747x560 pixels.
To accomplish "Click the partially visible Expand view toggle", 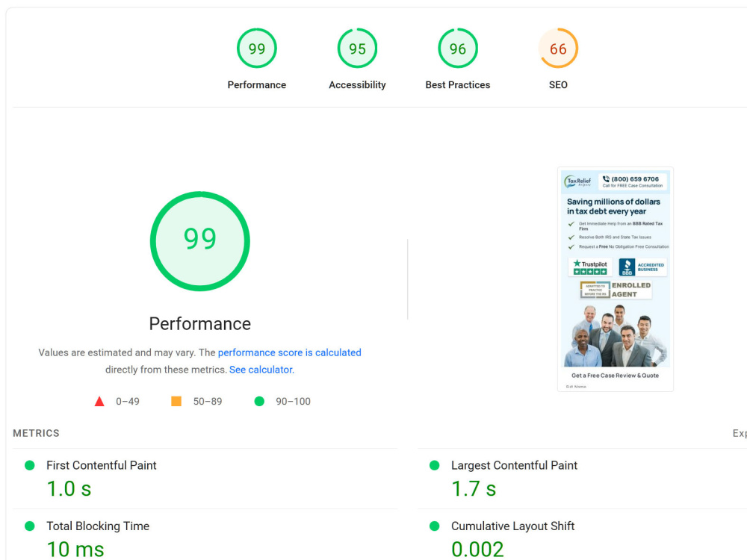I will click(x=740, y=433).
